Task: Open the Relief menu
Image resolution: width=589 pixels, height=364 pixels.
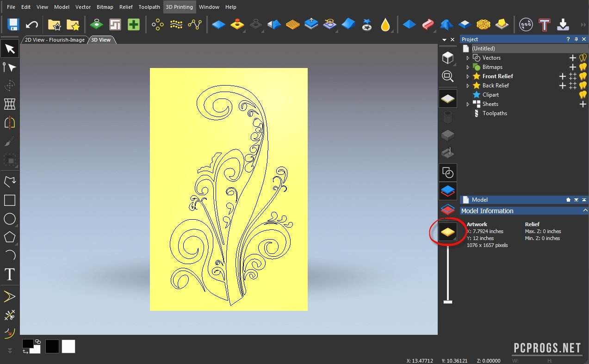Action: 126,7
